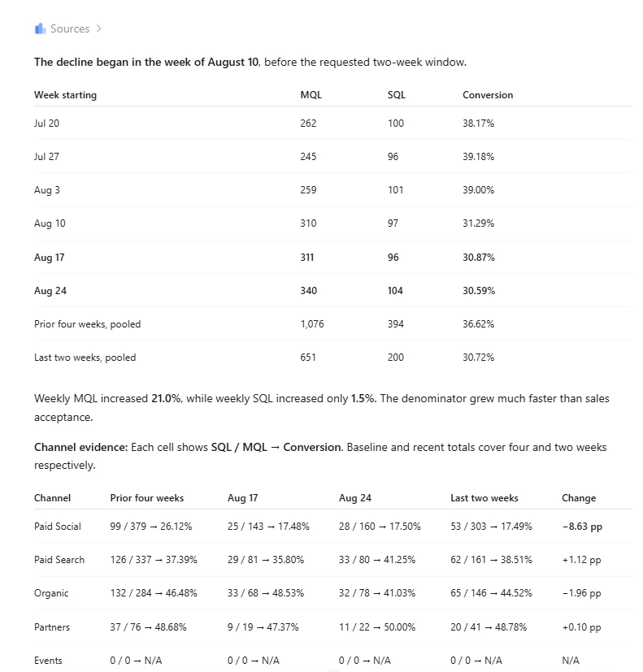Select Last two weeks, pooled row
The image size is (643, 672).
pos(332,358)
